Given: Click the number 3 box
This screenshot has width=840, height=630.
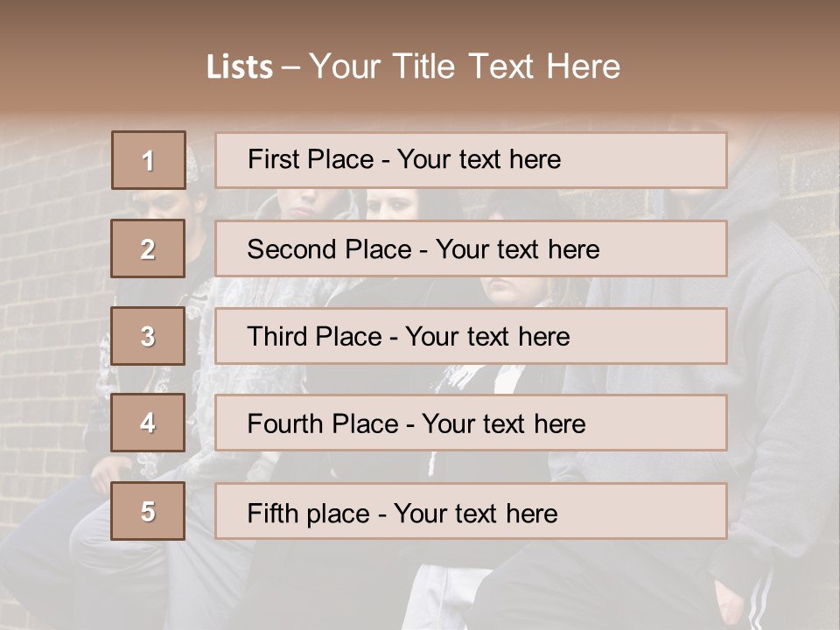Looking at the screenshot, I should [x=149, y=336].
